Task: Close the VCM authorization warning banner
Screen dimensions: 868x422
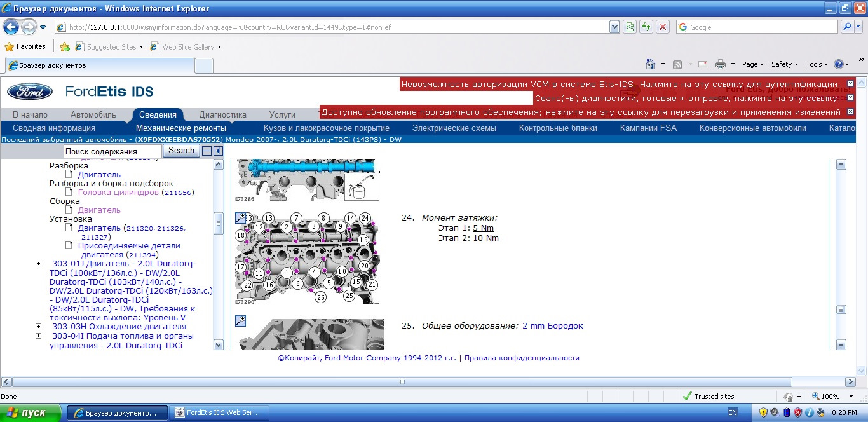Action: pos(851,84)
